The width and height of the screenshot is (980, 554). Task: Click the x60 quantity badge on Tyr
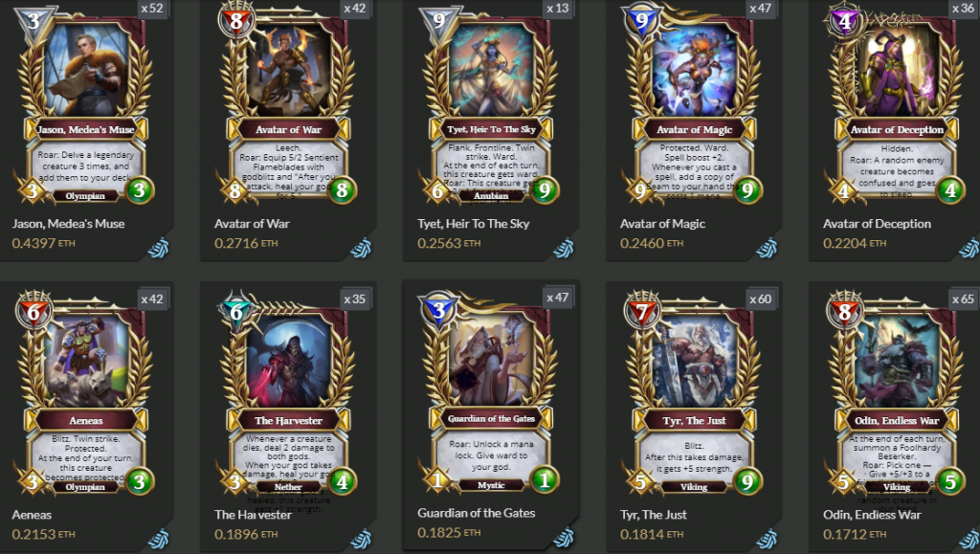(x=760, y=299)
